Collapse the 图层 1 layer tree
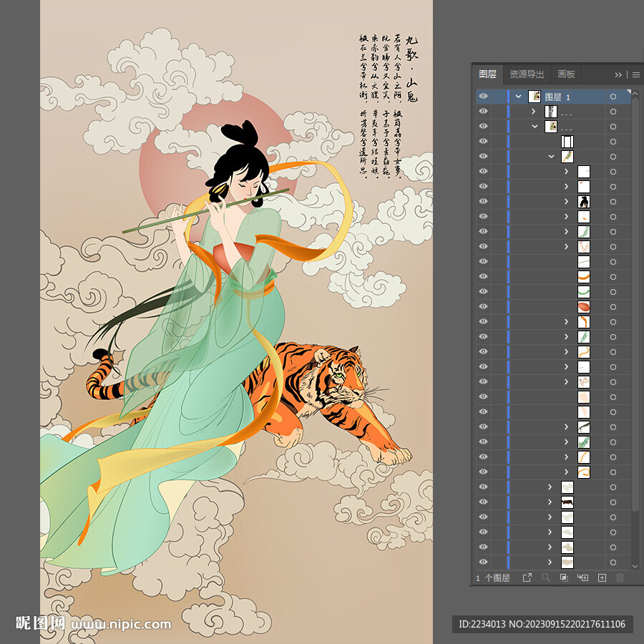 (518, 97)
